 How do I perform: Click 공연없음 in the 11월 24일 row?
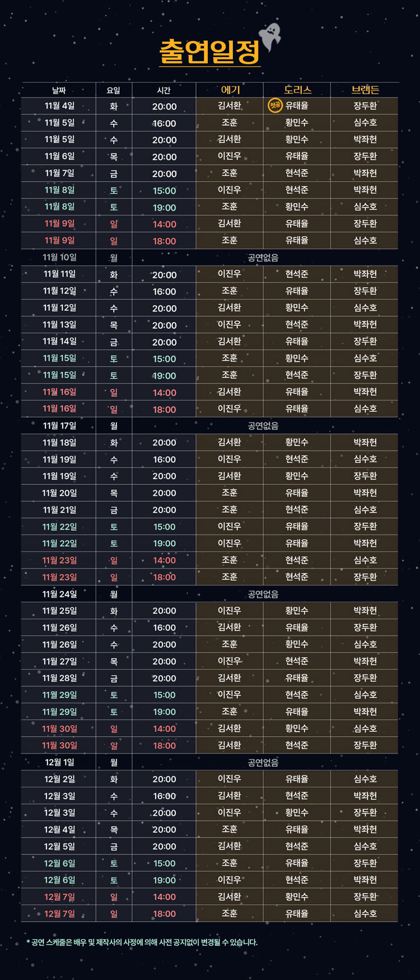coord(263,594)
